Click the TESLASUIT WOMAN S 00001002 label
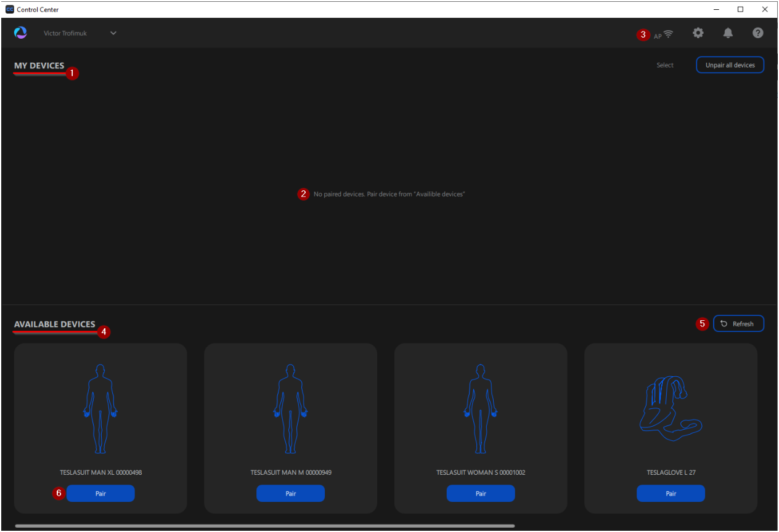 pos(481,473)
